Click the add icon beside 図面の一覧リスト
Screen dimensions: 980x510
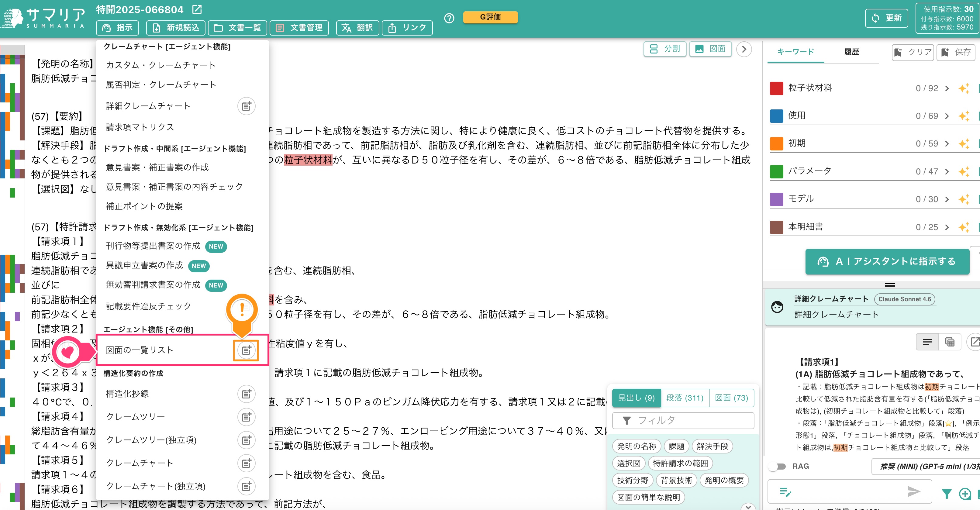click(247, 350)
